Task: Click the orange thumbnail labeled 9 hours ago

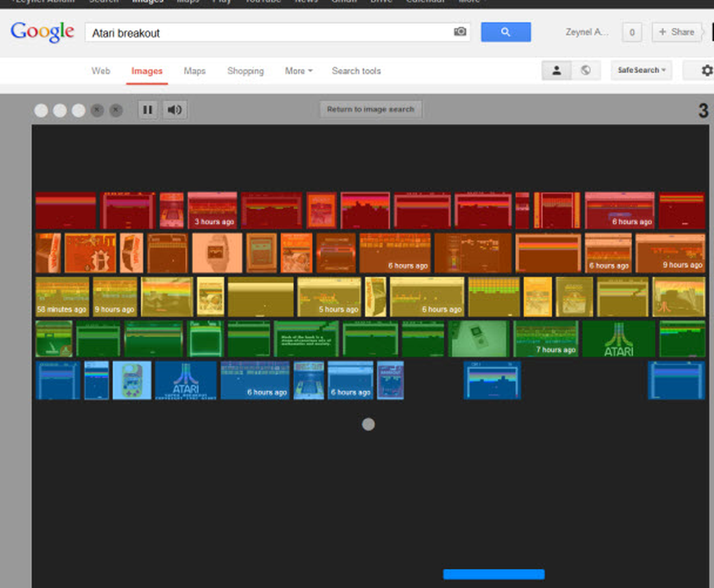Action: click(x=670, y=253)
